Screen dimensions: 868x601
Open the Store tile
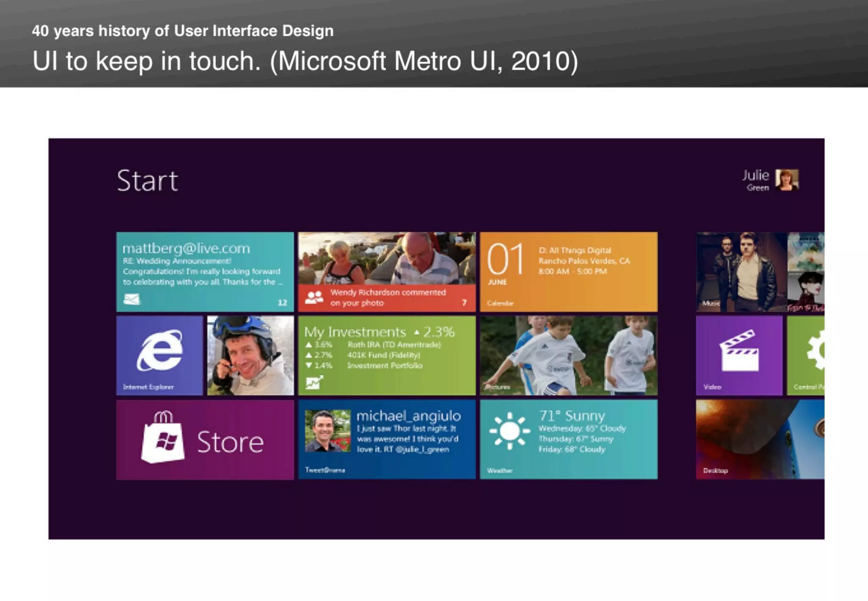[x=205, y=440]
